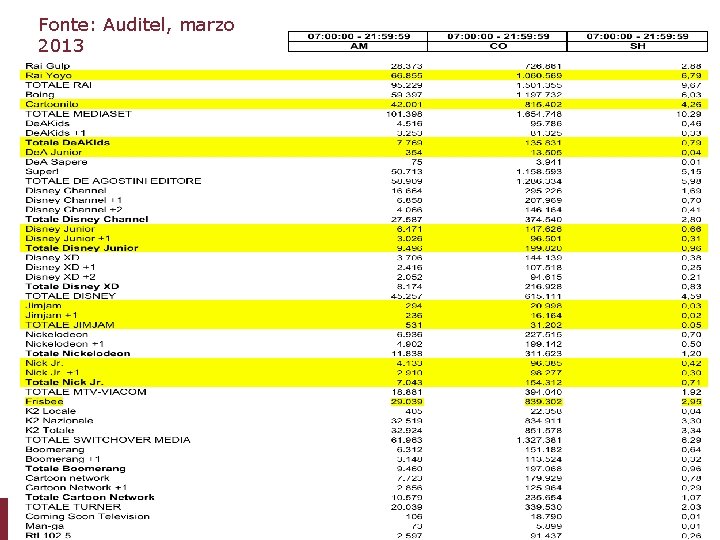Click the 'Fonte: Auditel, marzo 2013' title
Screen dimensions: 720x540
click(x=136, y=35)
